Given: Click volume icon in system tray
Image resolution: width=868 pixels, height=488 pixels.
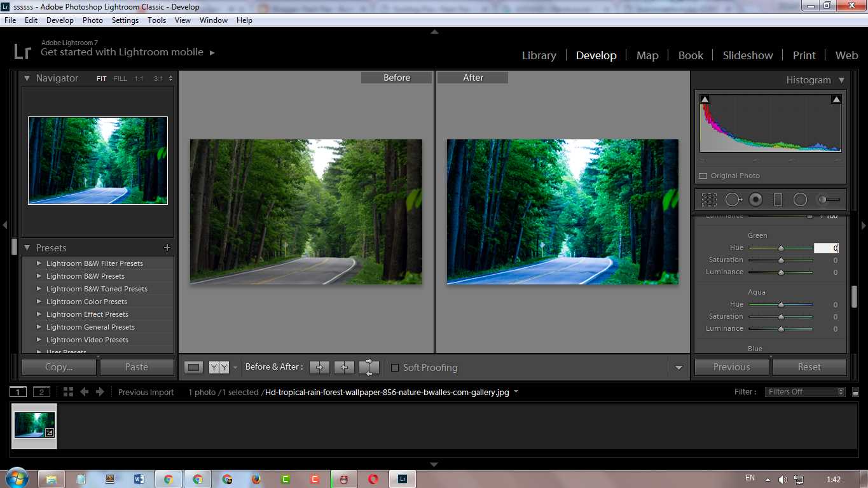Looking at the screenshot, I should [783, 480].
